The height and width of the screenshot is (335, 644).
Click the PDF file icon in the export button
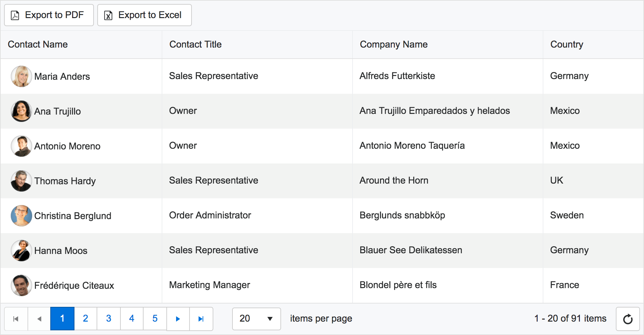pos(15,15)
